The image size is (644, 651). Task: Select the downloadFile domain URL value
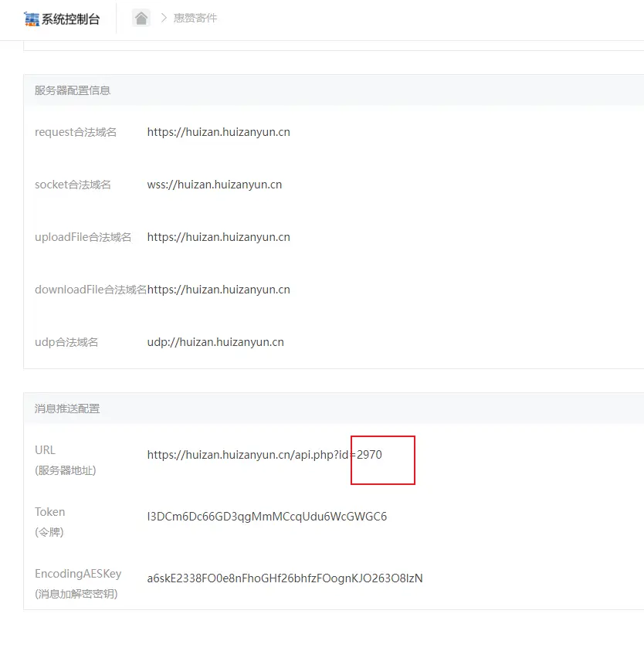click(219, 290)
